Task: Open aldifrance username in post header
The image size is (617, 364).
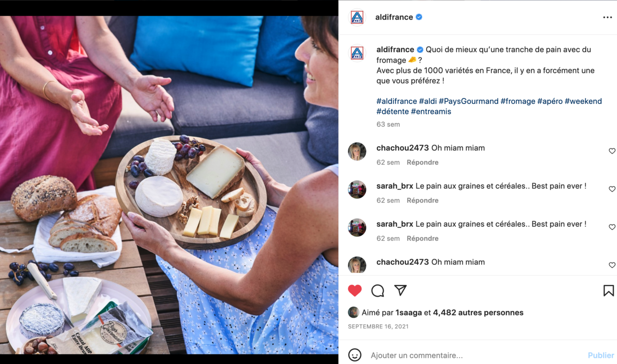Action: point(394,17)
